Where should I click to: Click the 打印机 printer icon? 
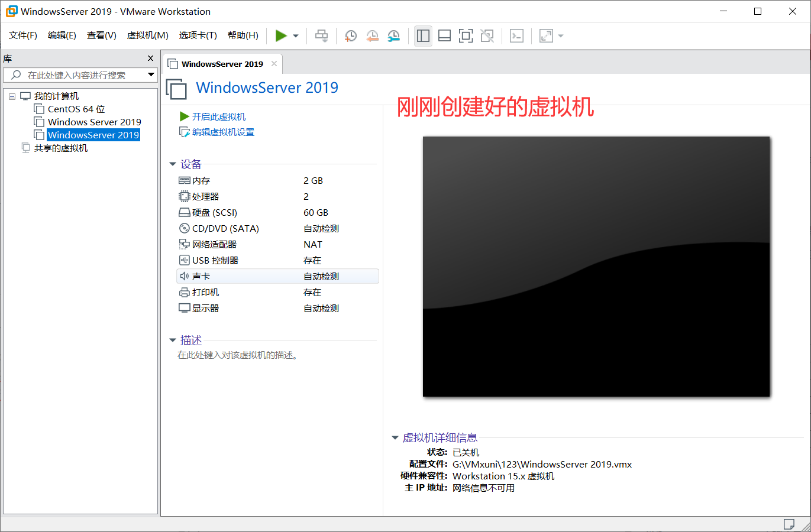[185, 293]
